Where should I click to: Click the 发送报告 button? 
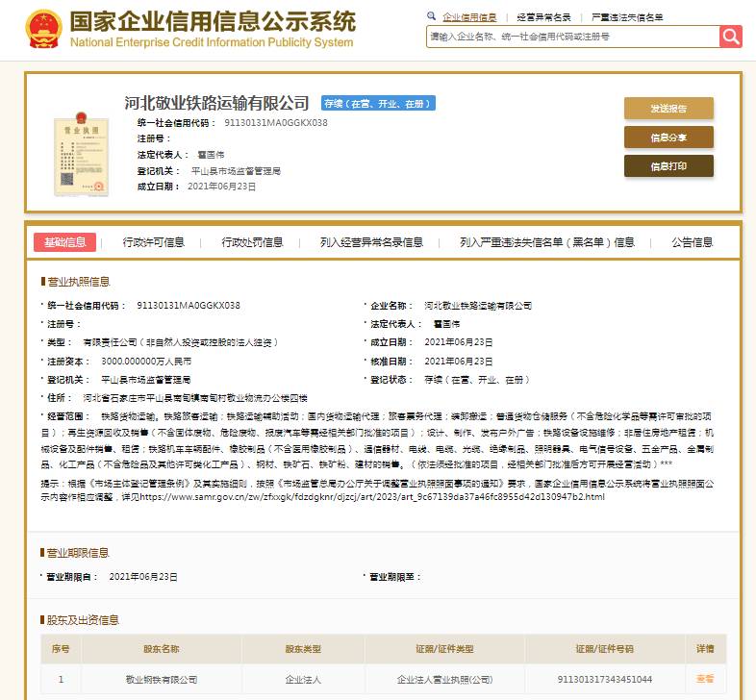(x=668, y=109)
